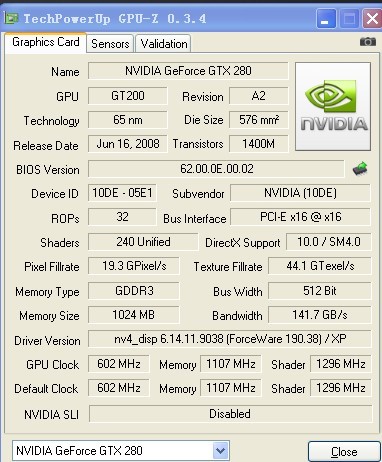382x462 pixels.
Task: Click the NVIDIA logo image
Action: [333, 106]
